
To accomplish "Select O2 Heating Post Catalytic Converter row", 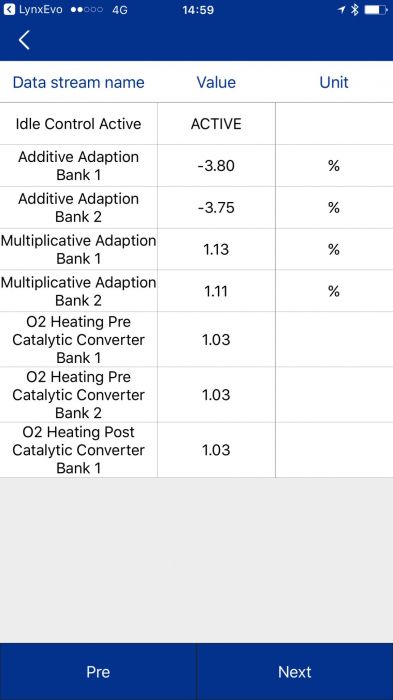I will (x=196, y=450).
